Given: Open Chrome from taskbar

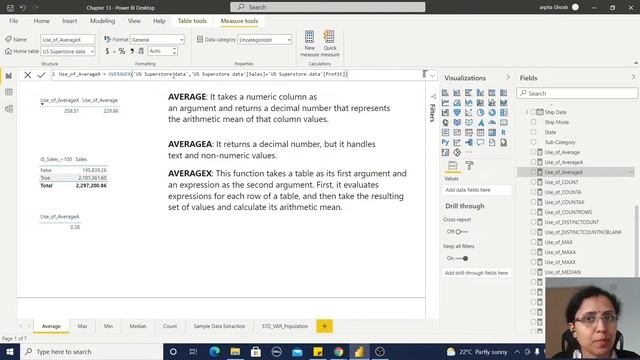Looking at the screenshot, I should pos(338,351).
